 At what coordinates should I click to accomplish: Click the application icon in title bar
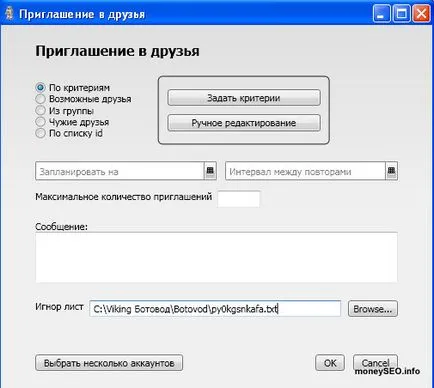click(9, 14)
